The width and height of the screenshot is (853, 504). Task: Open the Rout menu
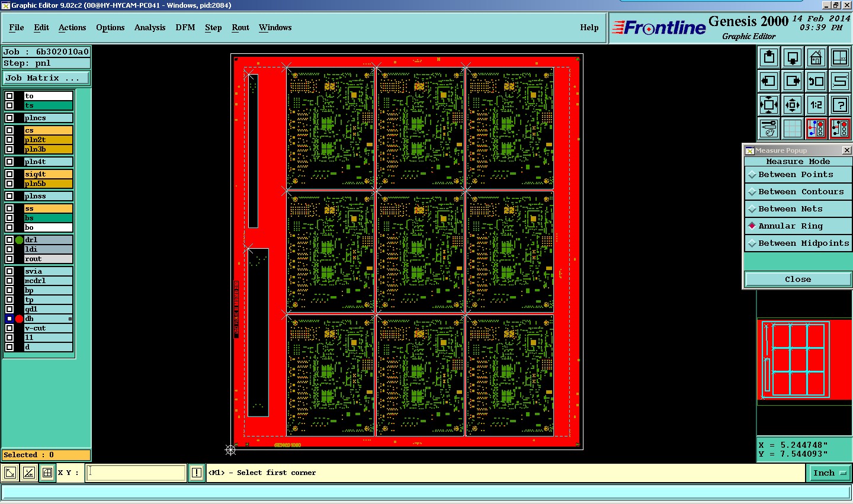point(240,27)
